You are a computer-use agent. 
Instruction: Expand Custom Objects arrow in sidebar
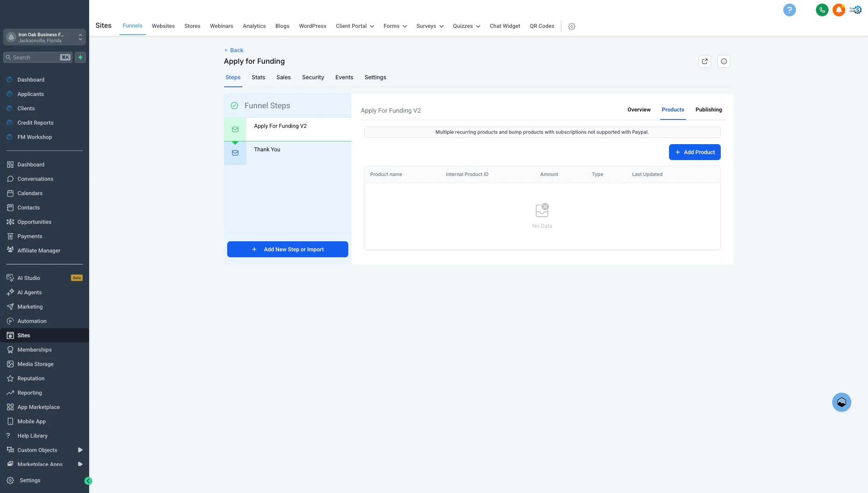point(80,450)
